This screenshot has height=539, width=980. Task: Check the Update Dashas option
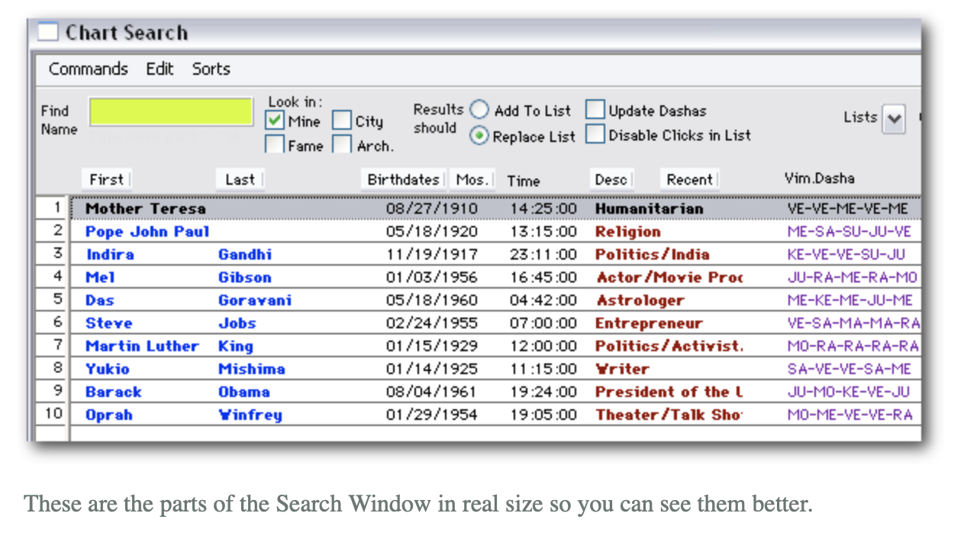(x=595, y=111)
